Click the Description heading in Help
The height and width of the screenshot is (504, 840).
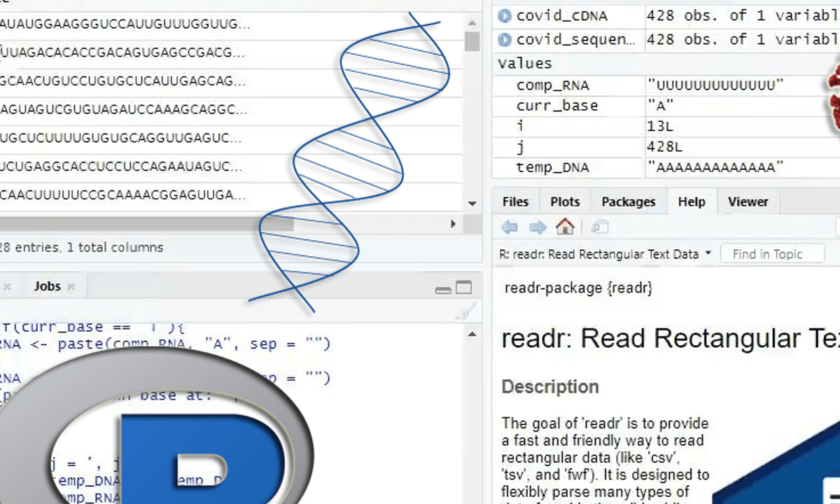(x=550, y=386)
